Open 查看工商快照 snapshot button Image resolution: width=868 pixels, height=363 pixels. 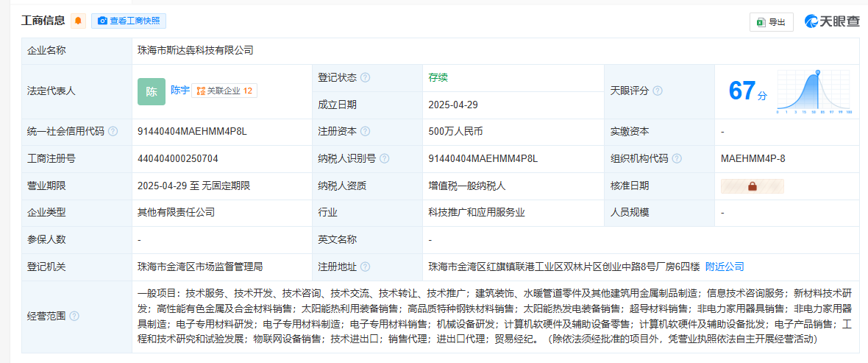click(x=129, y=21)
